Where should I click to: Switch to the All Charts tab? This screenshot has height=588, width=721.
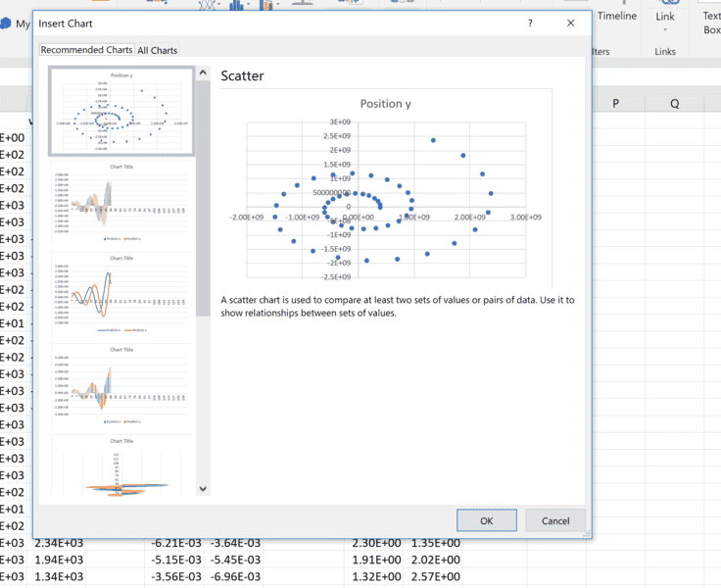[x=158, y=50]
